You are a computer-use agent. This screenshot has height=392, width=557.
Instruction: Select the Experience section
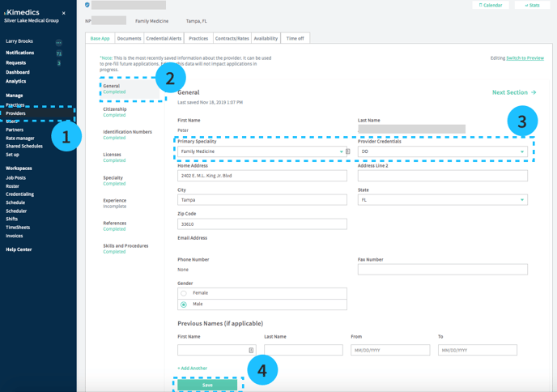coord(115,203)
